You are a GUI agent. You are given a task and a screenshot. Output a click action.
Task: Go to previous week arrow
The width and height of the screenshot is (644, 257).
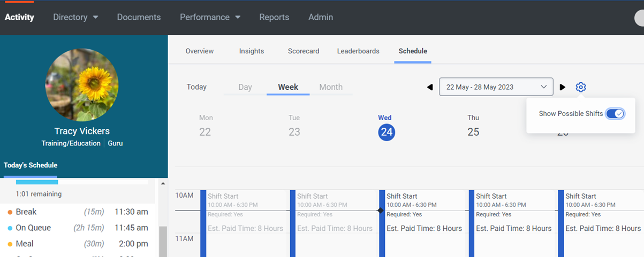coord(430,87)
